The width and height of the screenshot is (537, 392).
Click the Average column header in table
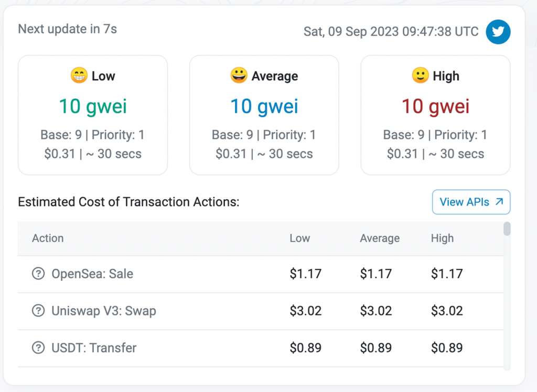(x=380, y=238)
